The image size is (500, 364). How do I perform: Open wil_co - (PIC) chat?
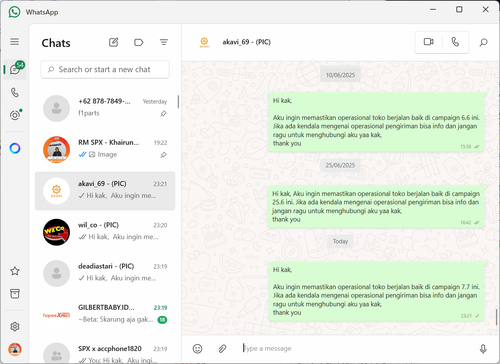point(105,232)
